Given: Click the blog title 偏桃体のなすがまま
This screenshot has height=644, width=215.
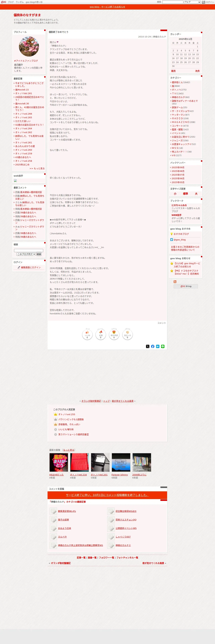Looking at the screenshot, I should [x=27, y=15].
